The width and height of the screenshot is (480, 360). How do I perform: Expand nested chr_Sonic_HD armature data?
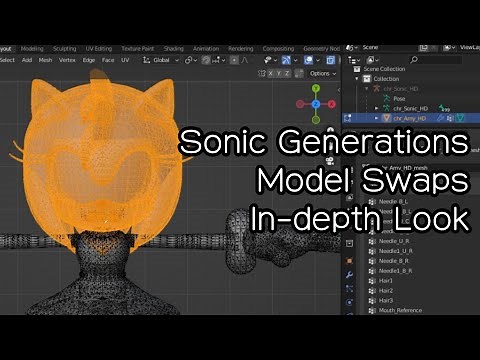pos(377,108)
